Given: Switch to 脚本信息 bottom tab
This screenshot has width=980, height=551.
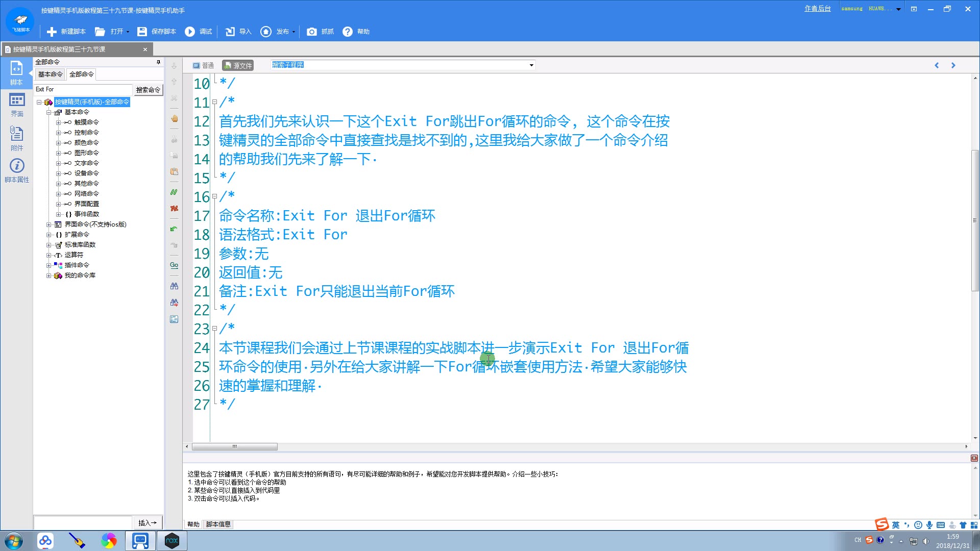Looking at the screenshot, I should pyautogui.click(x=218, y=524).
